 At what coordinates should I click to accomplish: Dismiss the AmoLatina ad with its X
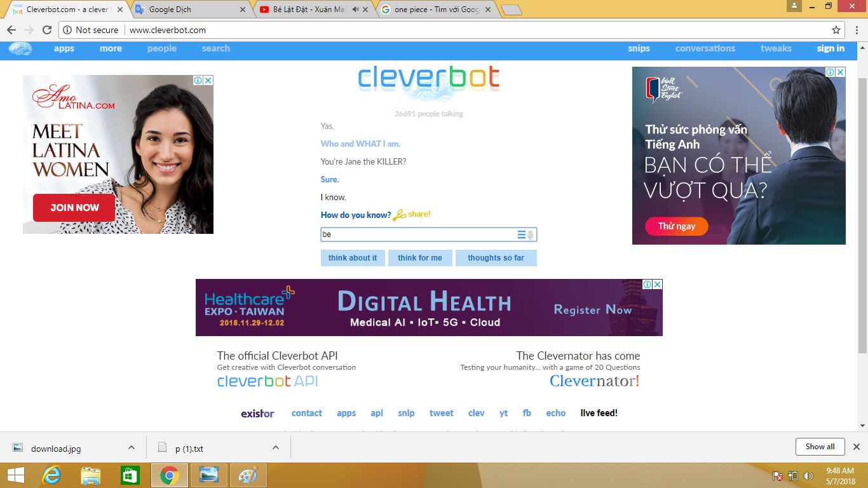208,80
